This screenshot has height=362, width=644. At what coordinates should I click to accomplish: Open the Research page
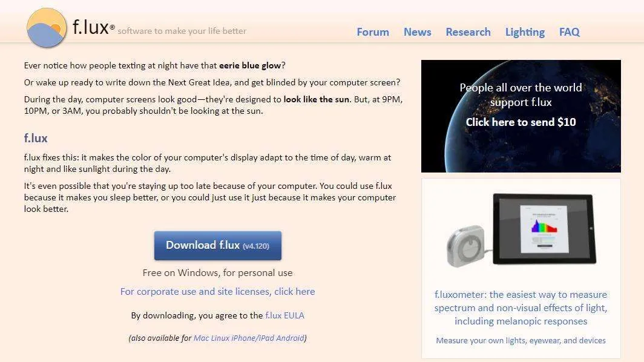coord(468,32)
